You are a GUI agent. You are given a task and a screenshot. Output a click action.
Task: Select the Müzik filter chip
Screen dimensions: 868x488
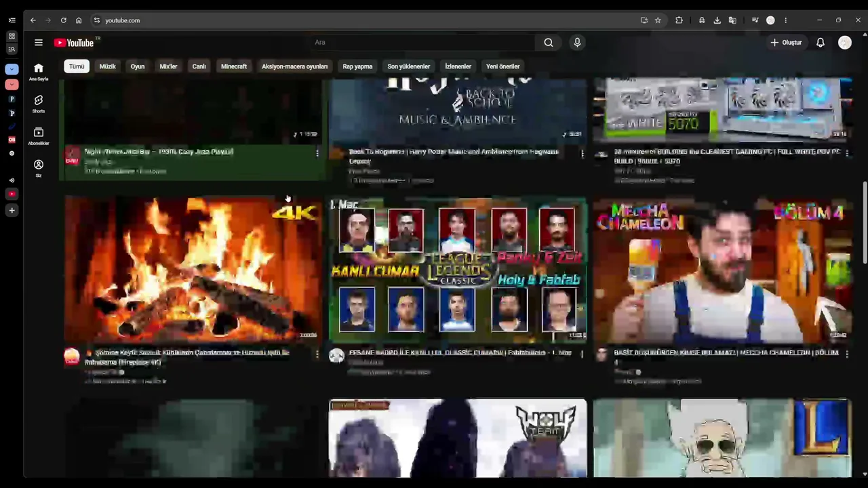108,66
